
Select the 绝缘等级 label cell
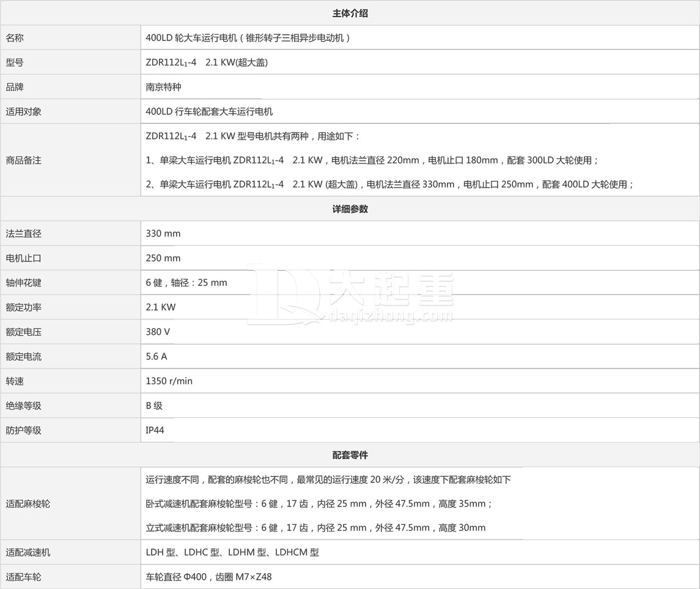pyautogui.click(x=70, y=406)
